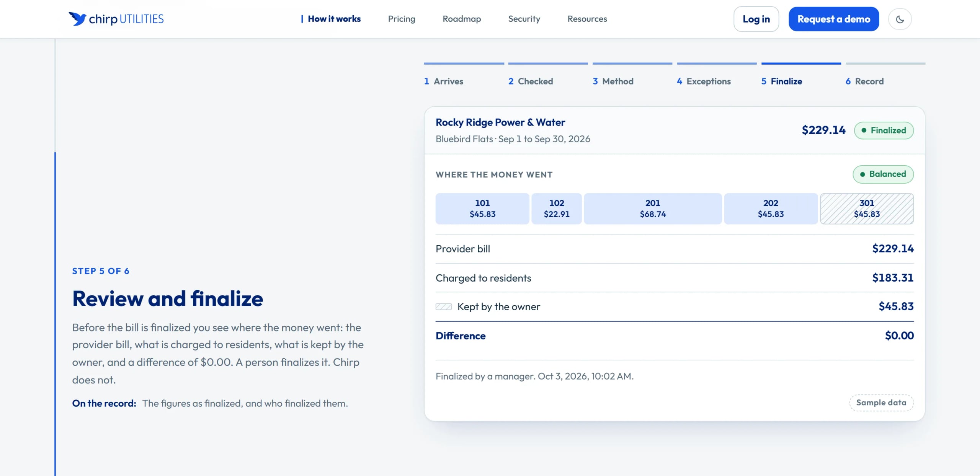Viewport: 980px width, 476px height.
Task: Click the Sample data tag
Action: (881, 403)
